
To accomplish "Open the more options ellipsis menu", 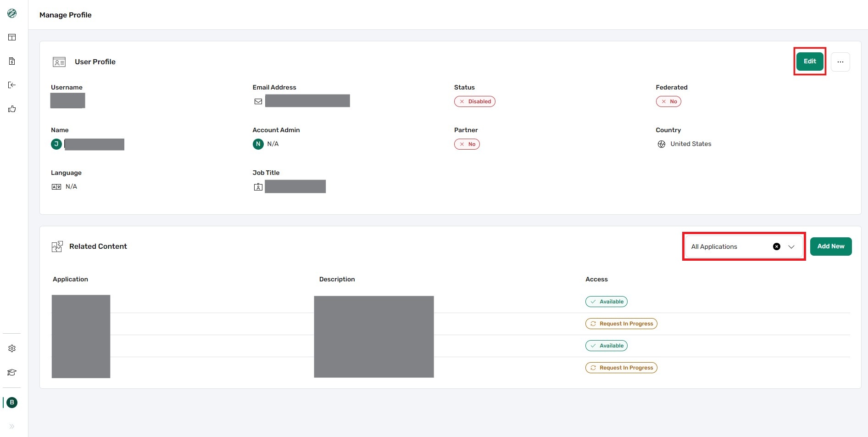I will click(x=840, y=62).
